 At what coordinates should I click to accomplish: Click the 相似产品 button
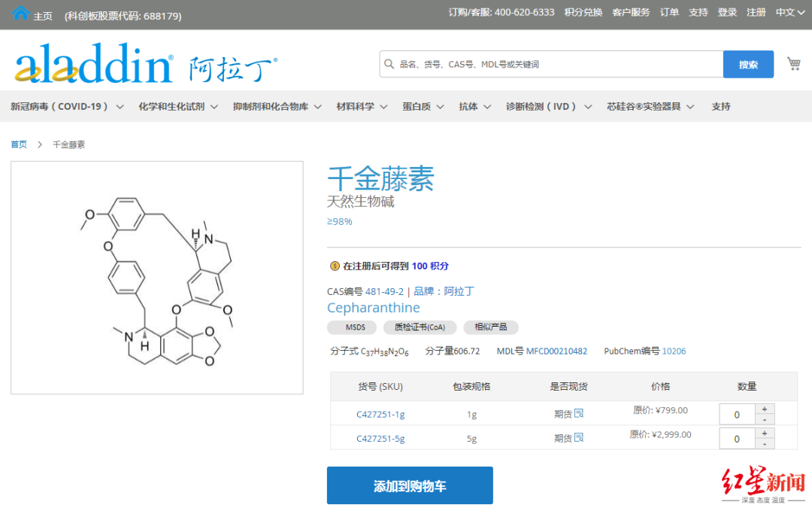tap(490, 327)
